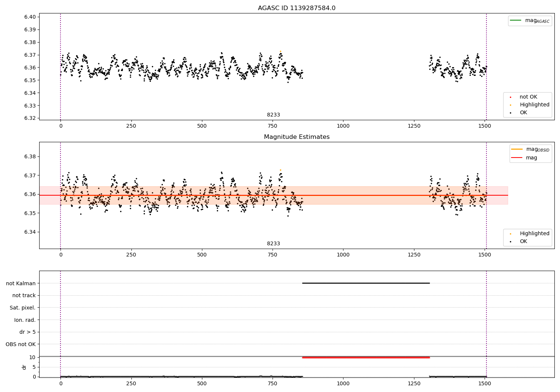The image size is (560, 392).
Task: Click the 1500 x-axis tick in bottom plot
Action: 485,383
